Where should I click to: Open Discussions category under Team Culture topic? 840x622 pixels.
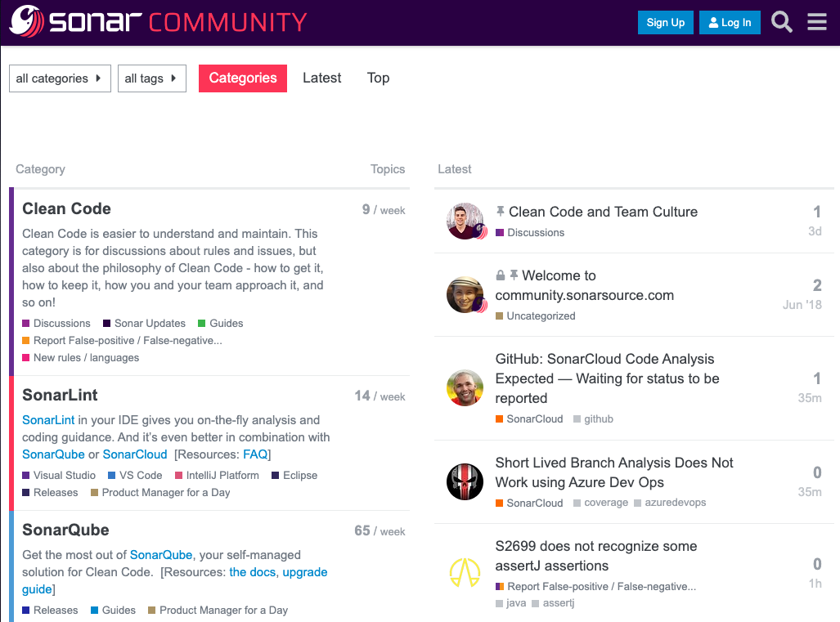click(530, 233)
